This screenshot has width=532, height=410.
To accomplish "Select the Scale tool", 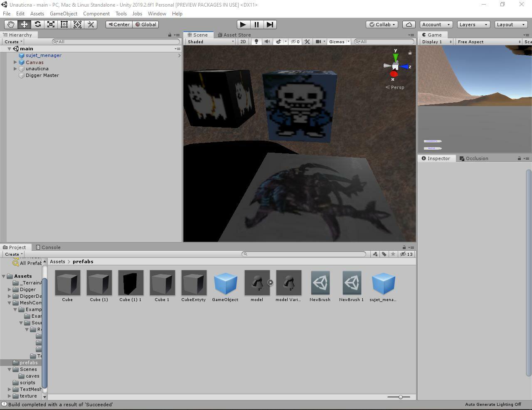I will (x=51, y=25).
